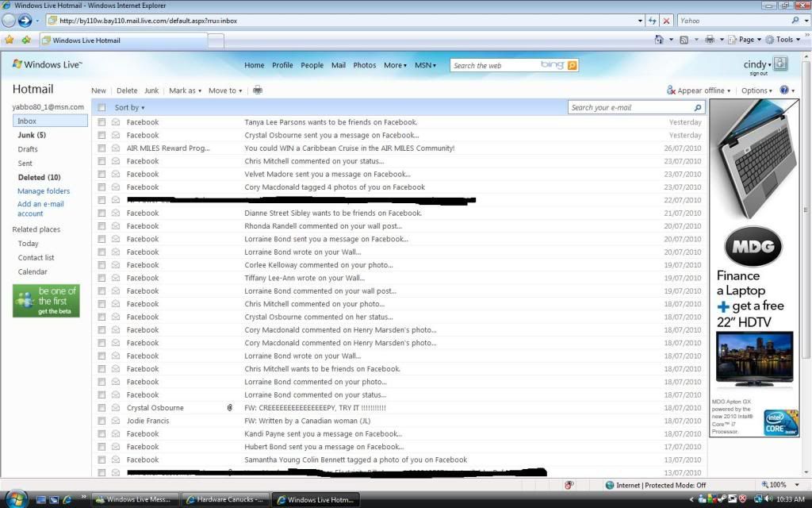Click the RSS feeds icon in IE toolbar
Screen dimensions: 812x508
684,40
